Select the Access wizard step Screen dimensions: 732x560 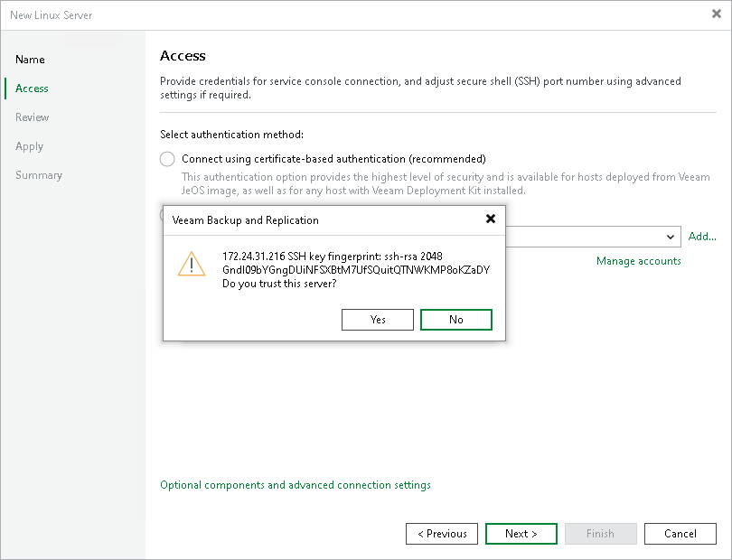(32, 89)
